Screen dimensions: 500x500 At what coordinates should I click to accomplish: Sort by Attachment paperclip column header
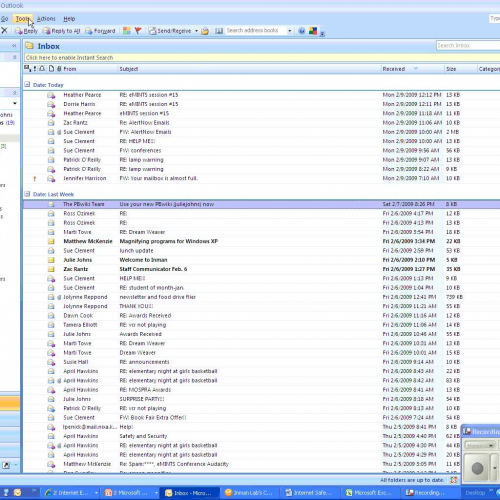[x=59, y=69]
